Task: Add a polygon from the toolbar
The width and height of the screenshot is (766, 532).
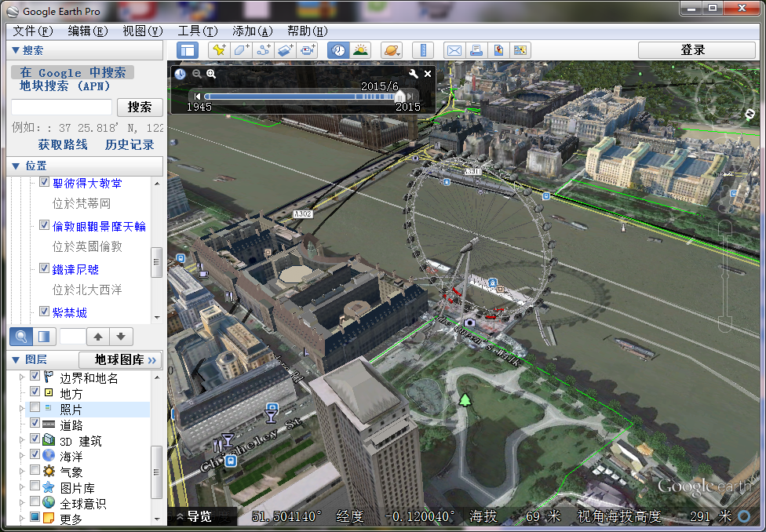Action: [x=241, y=50]
